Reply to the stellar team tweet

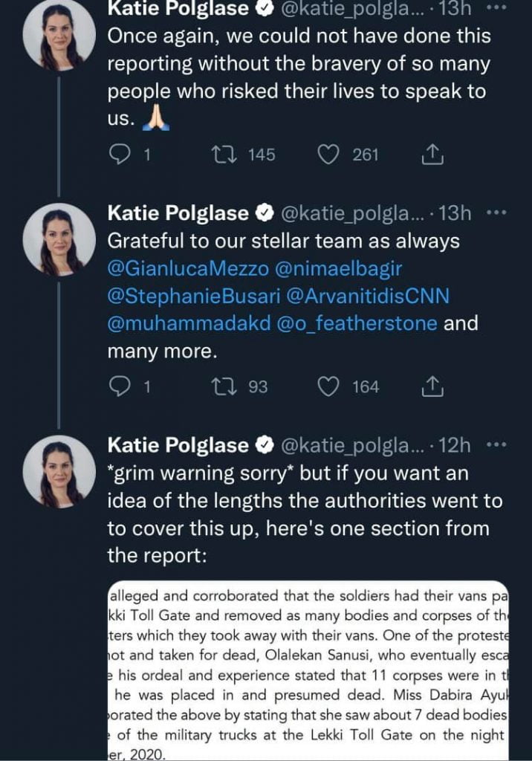click(121, 386)
